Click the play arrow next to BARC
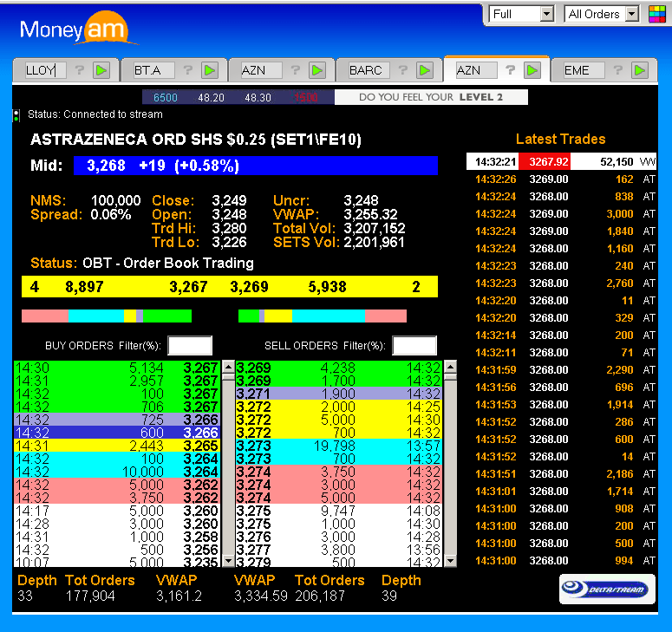672x632 pixels. 424,70
